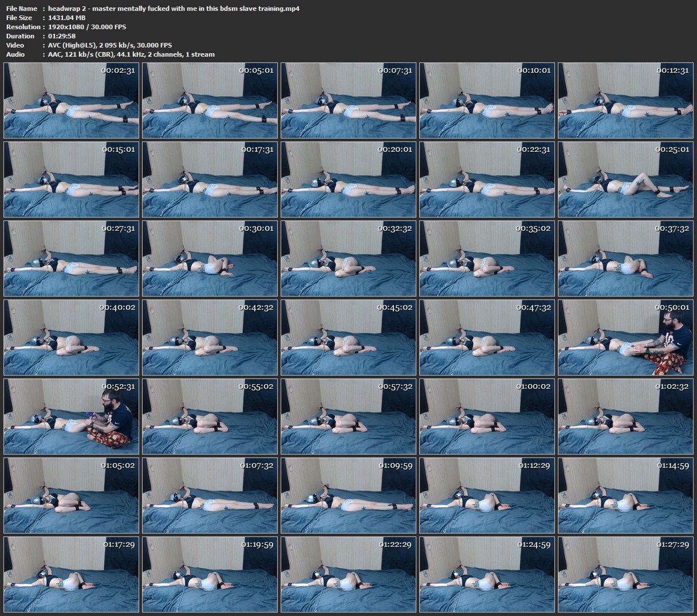Viewport: 697px width, 616px height.
Task: Select the video codec line starting "AVC (High@L5)"
Action: click(x=110, y=45)
